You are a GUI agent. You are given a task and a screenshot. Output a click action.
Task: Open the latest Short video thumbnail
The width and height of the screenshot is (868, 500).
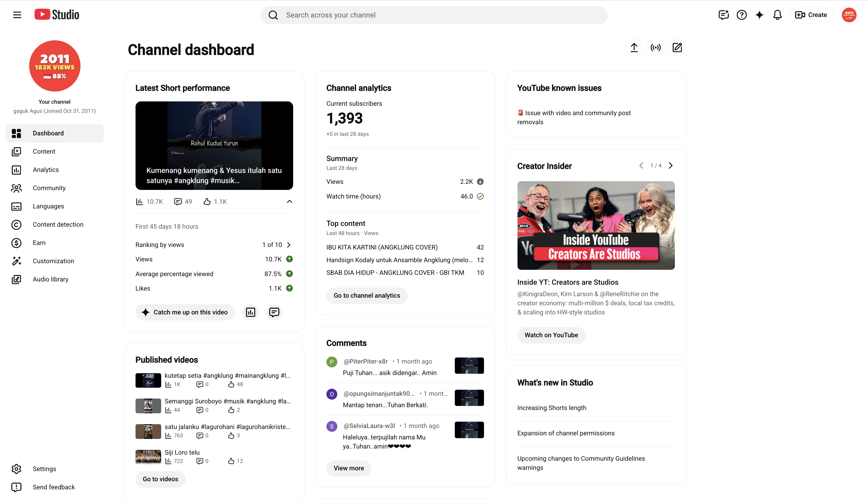tap(214, 145)
